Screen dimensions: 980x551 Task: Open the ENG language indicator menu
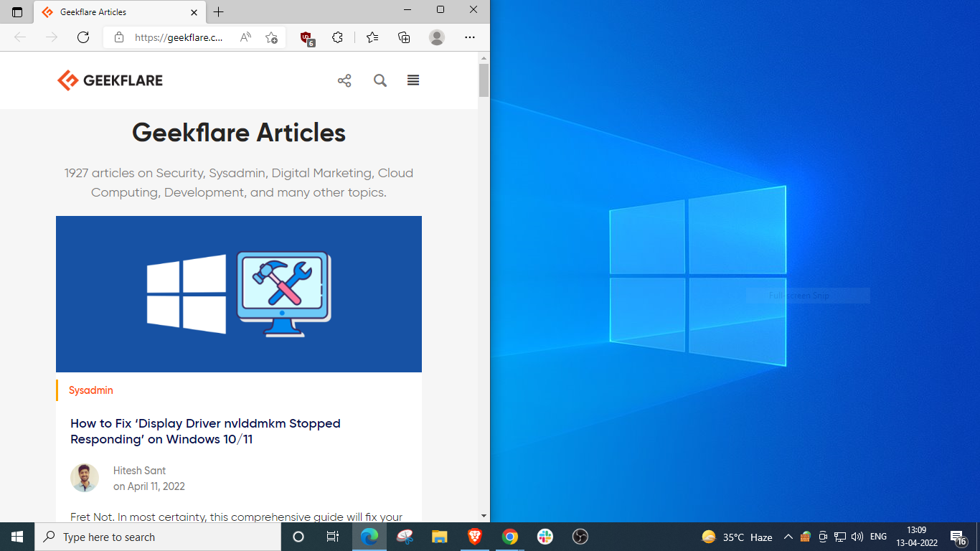click(878, 537)
